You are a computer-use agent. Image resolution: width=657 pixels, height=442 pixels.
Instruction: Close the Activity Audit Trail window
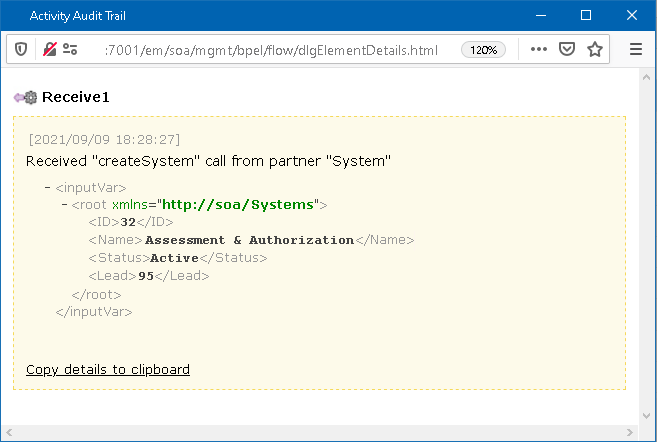pos(632,16)
